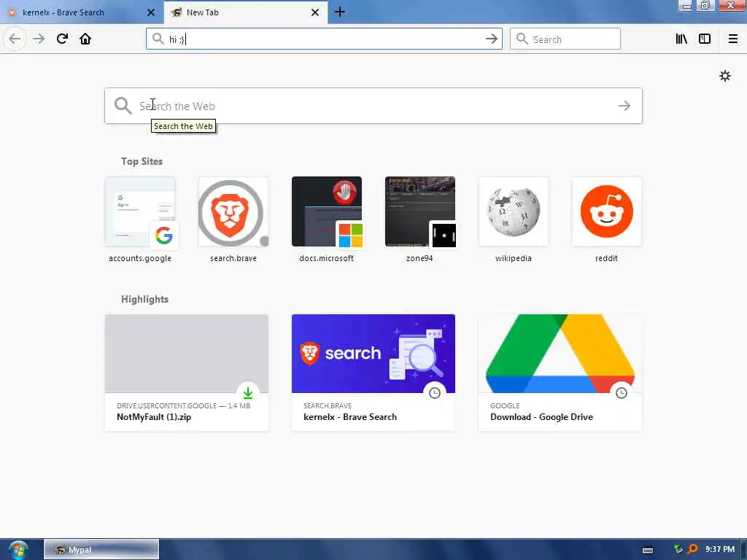Image resolution: width=747 pixels, height=560 pixels.
Task: Click the toolbar Search input box
Action: [x=565, y=39]
